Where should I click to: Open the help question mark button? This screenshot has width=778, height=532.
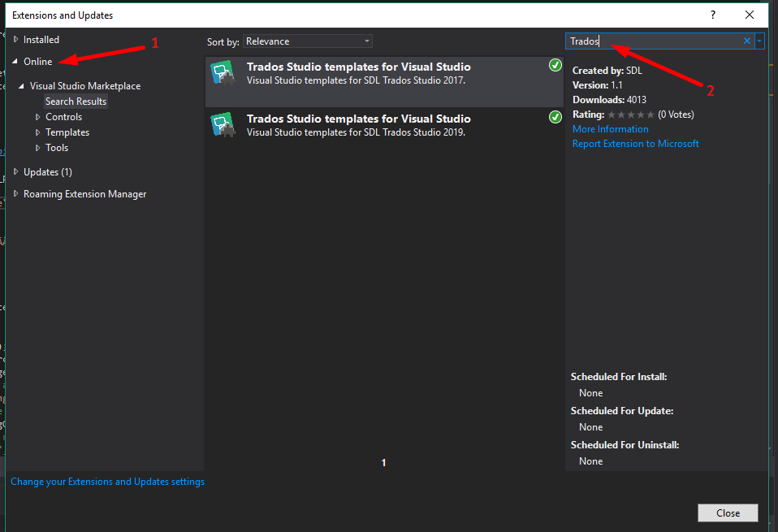[713, 15]
